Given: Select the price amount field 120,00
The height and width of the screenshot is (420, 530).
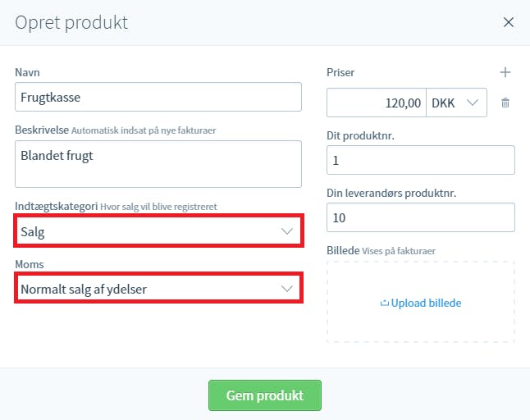Looking at the screenshot, I should [377, 103].
